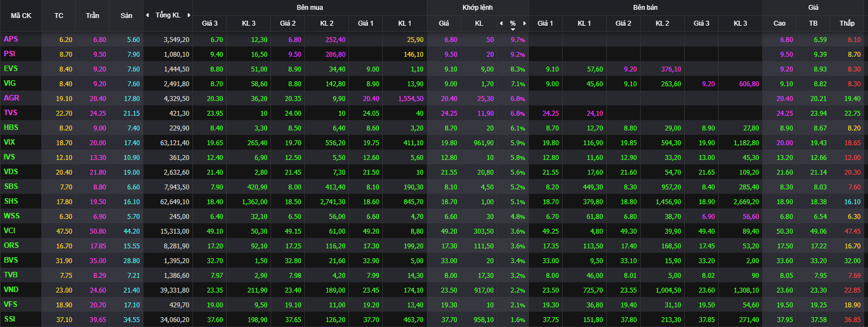
Task: Click the Bên bán header group
Action: coord(644,8)
